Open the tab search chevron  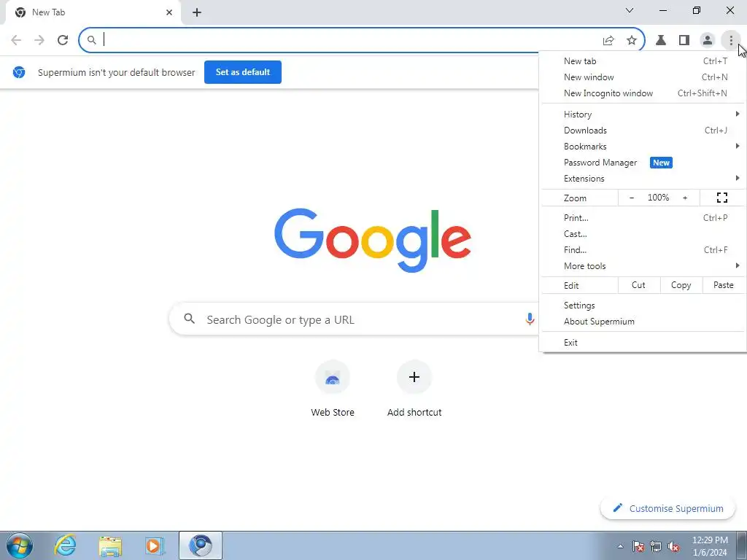point(630,10)
